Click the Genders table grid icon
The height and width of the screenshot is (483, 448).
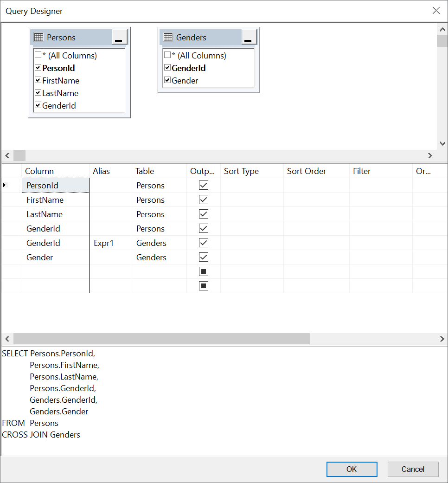point(168,37)
